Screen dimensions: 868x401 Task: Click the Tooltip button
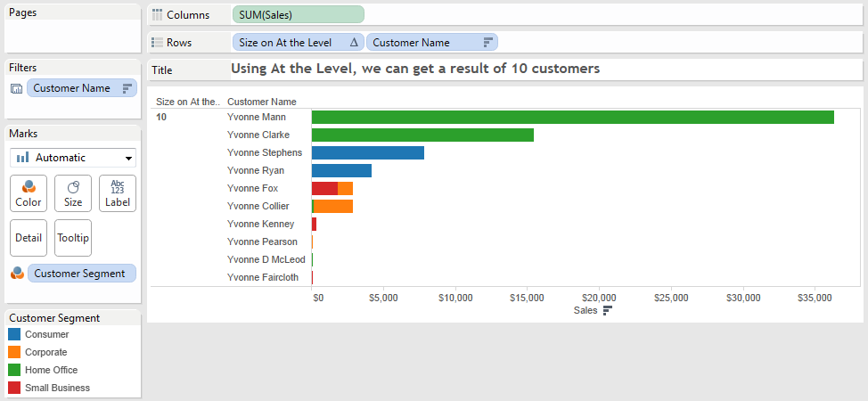tap(73, 238)
